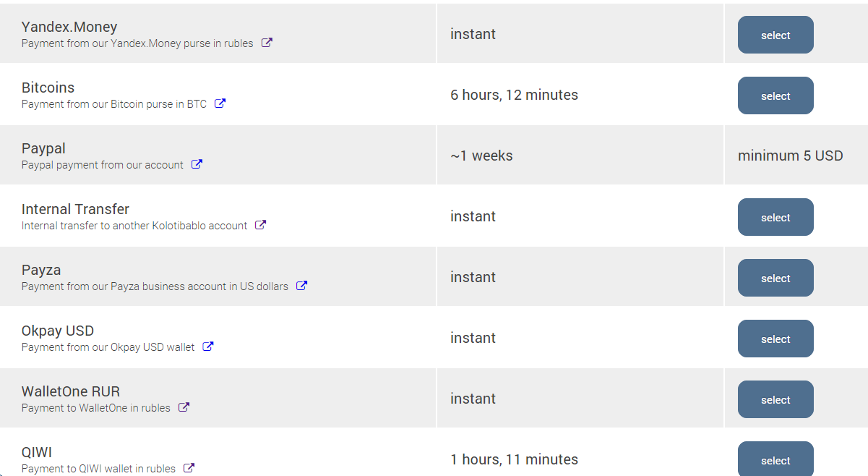
Task: Click external link icon beside QIWI wallet description
Action: (189, 468)
